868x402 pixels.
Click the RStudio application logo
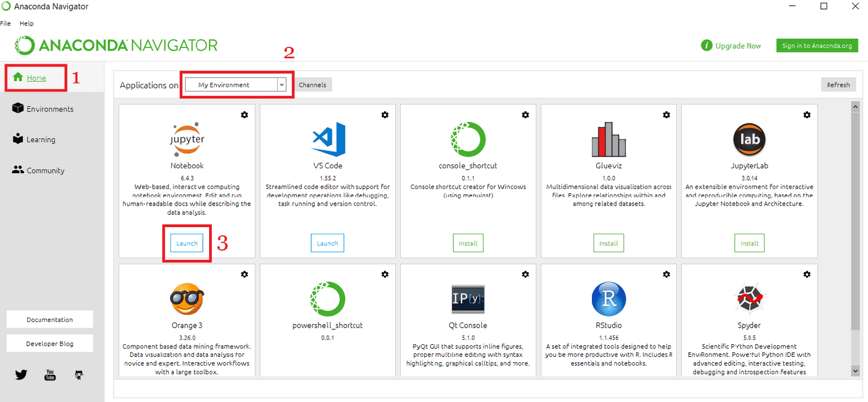tap(608, 299)
